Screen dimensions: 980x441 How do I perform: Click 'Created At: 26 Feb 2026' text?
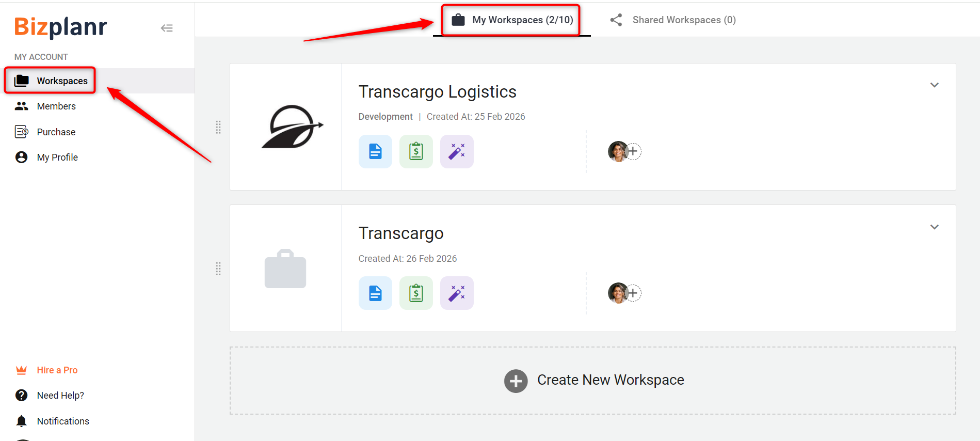coord(408,259)
